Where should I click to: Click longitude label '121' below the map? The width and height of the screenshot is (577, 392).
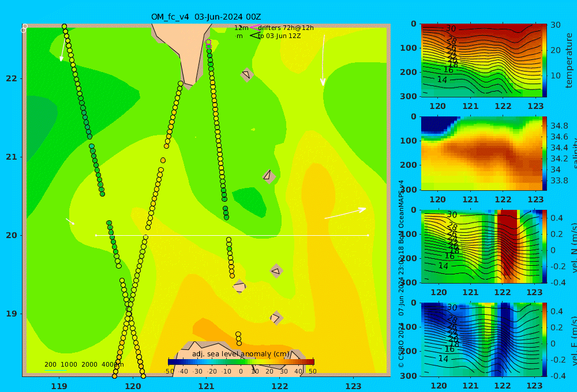[206, 386]
